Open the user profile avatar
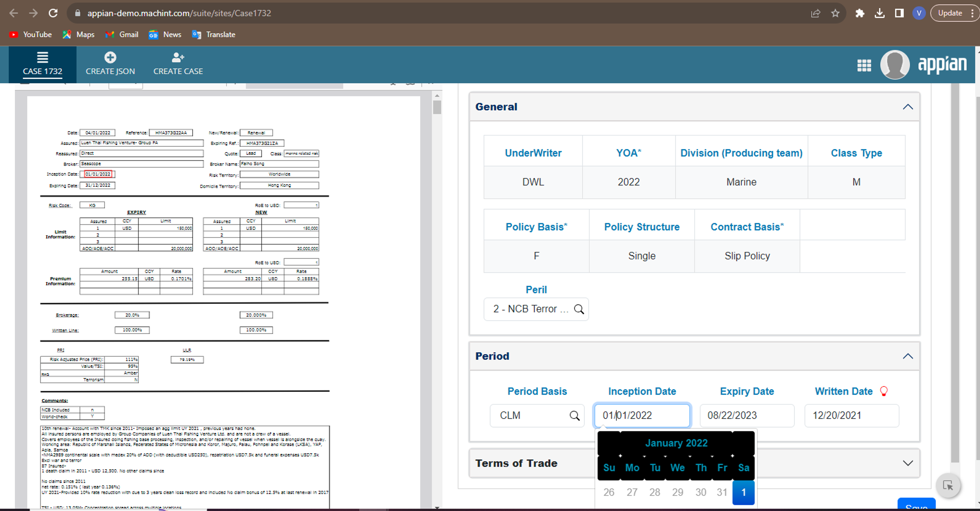The width and height of the screenshot is (980, 511). [x=895, y=65]
